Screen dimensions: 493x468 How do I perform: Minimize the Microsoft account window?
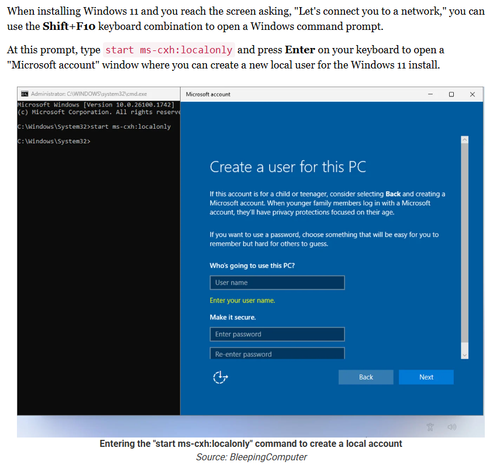[430, 94]
